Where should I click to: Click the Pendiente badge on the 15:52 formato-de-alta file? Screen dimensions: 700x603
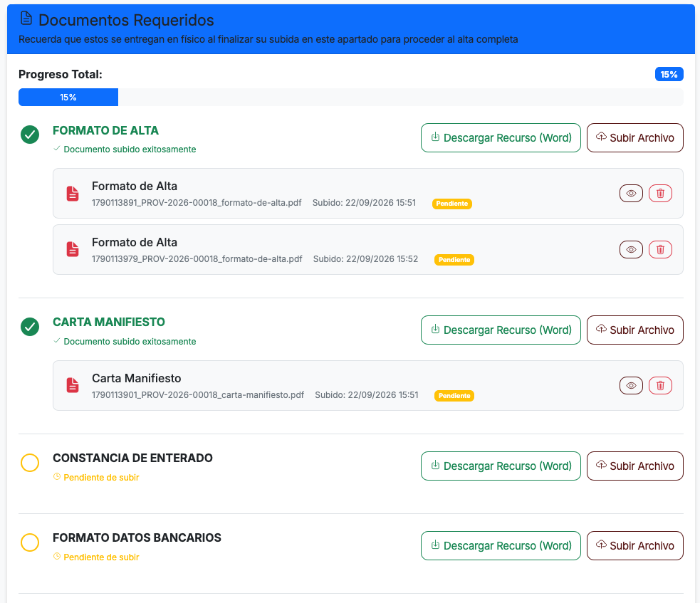[x=454, y=260]
